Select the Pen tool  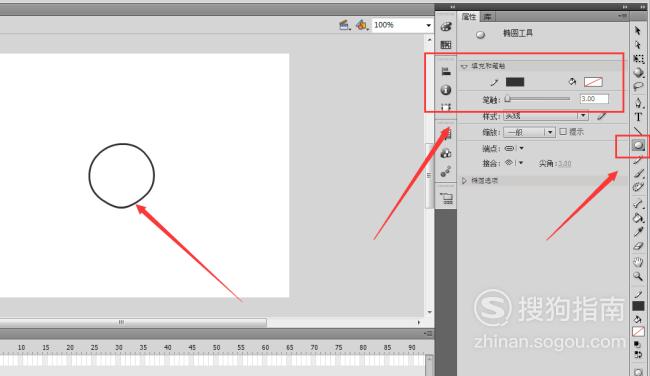point(638,102)
